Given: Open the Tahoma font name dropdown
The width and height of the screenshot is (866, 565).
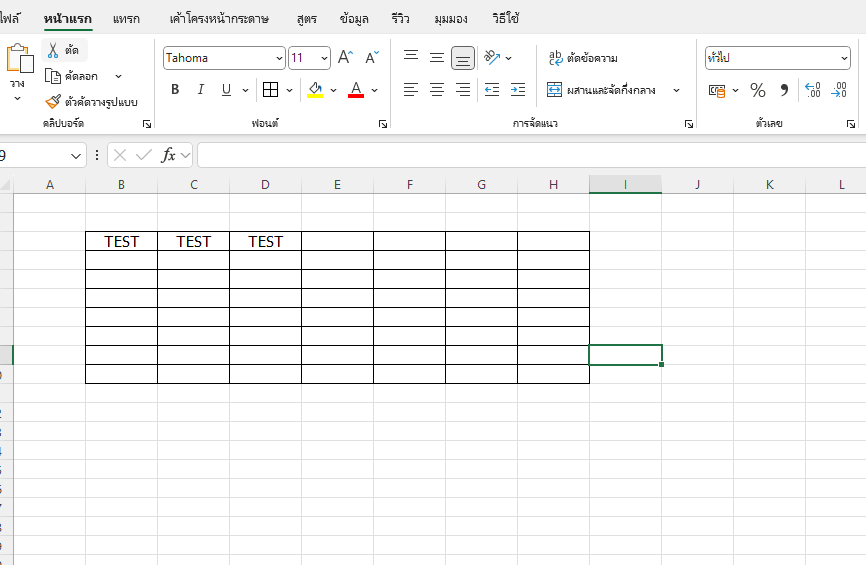Looking at the screenshot, I should pyautogui.click(x=279, y=58).
